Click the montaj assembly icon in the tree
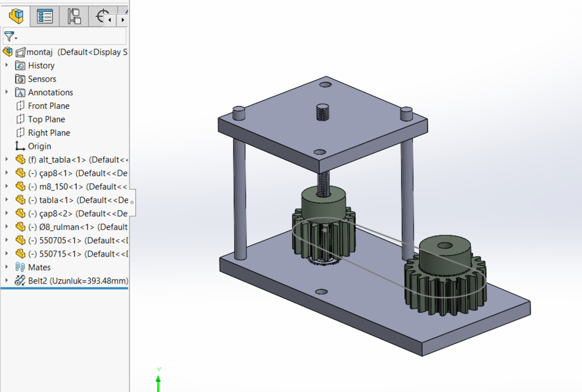The image size is (582, 392). coord(9,52)
